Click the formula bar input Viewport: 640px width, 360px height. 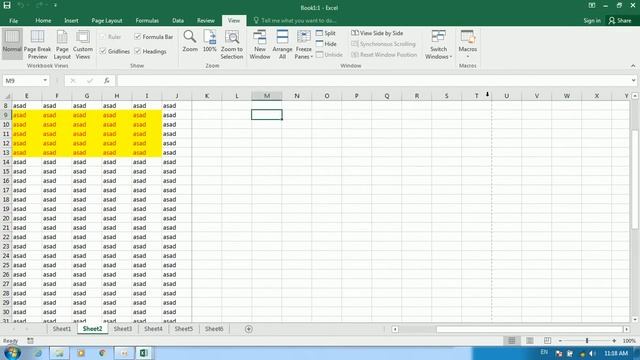[x=373, y=81]
